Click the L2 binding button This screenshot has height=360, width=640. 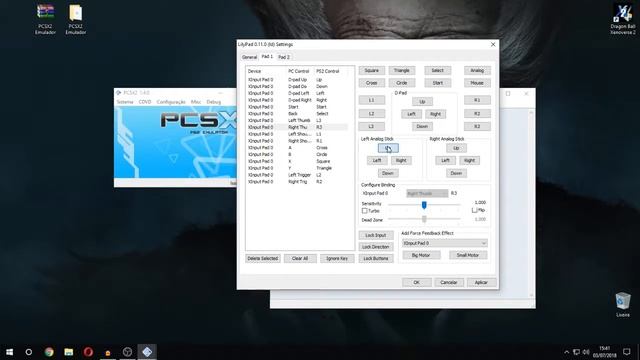[x=371, y=113]
